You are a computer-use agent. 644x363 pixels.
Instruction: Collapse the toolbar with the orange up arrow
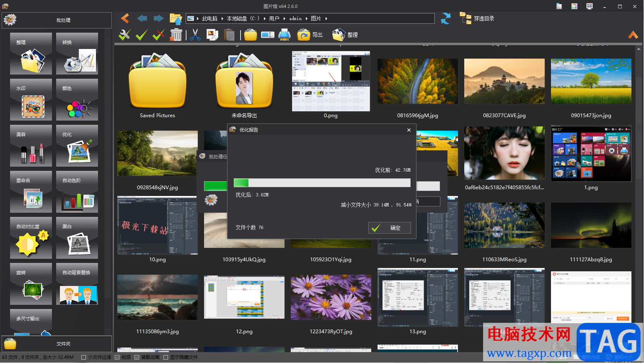633,35
